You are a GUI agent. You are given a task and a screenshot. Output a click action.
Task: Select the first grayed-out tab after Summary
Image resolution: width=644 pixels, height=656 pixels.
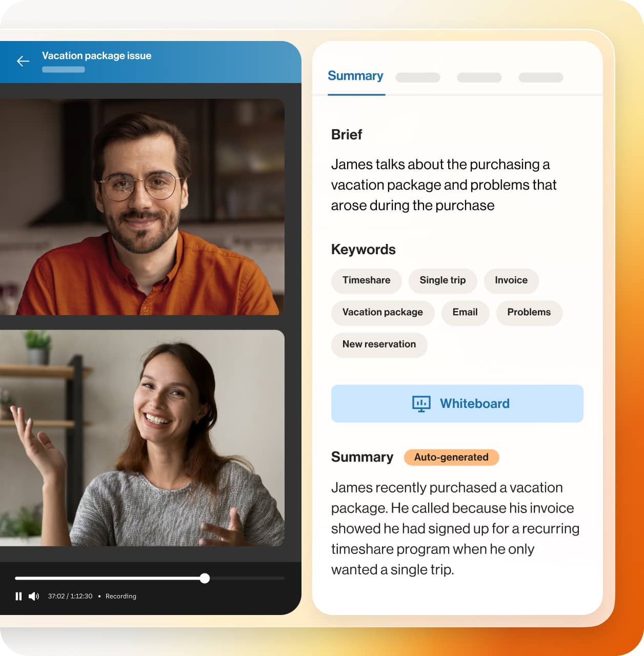(417, 77)
